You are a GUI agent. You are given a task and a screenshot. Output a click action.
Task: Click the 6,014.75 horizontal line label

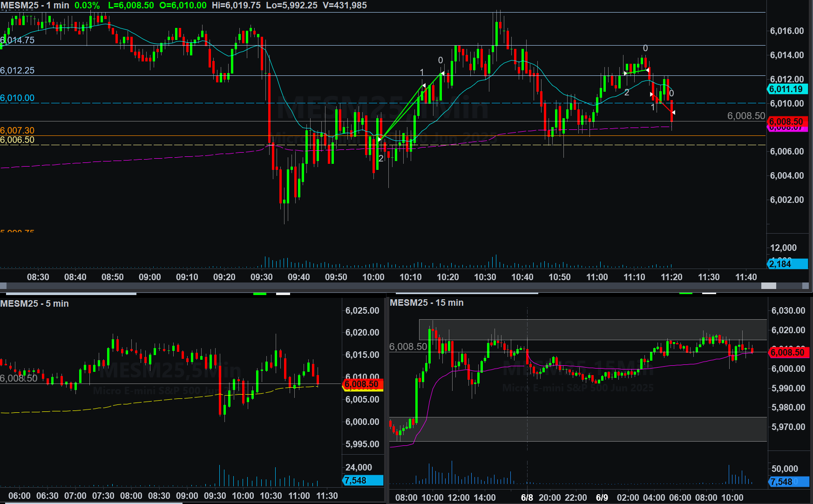pyautogui.click(x=18, y=40)
